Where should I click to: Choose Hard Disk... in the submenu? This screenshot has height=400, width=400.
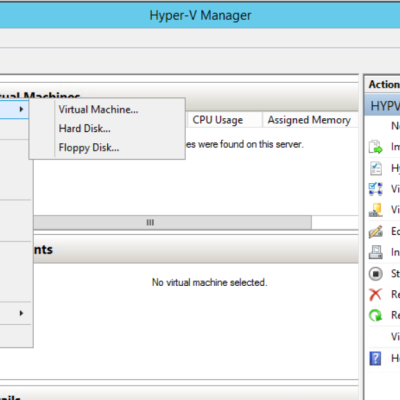tap(85, 129)
